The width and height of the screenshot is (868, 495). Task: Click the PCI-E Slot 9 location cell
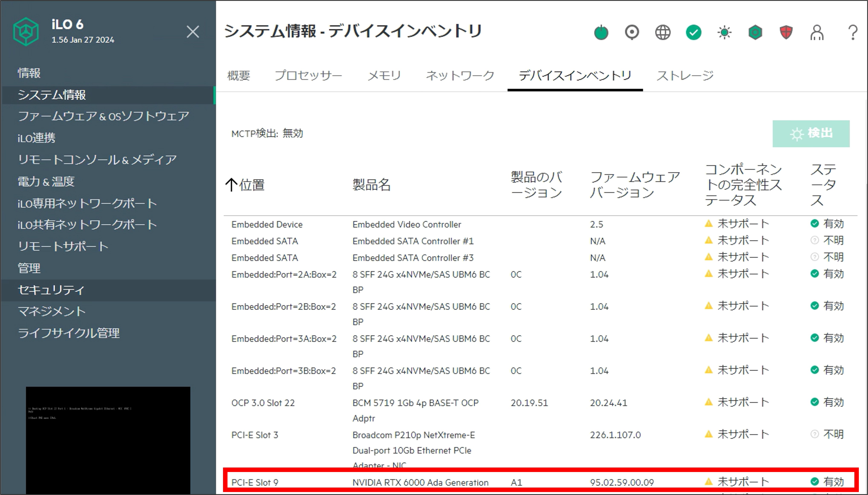click(255, 482)
